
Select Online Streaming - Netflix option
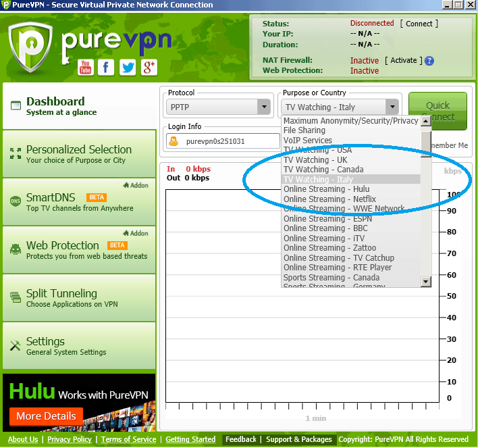coord(351,199)
